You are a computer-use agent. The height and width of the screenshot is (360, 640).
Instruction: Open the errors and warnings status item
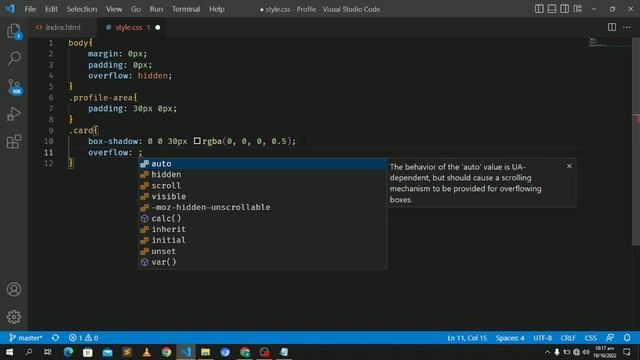point(84,338)
